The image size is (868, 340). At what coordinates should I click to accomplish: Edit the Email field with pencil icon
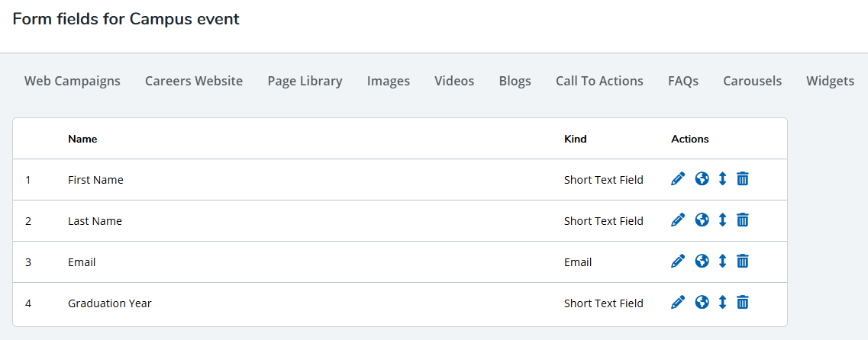click(678, 261)
